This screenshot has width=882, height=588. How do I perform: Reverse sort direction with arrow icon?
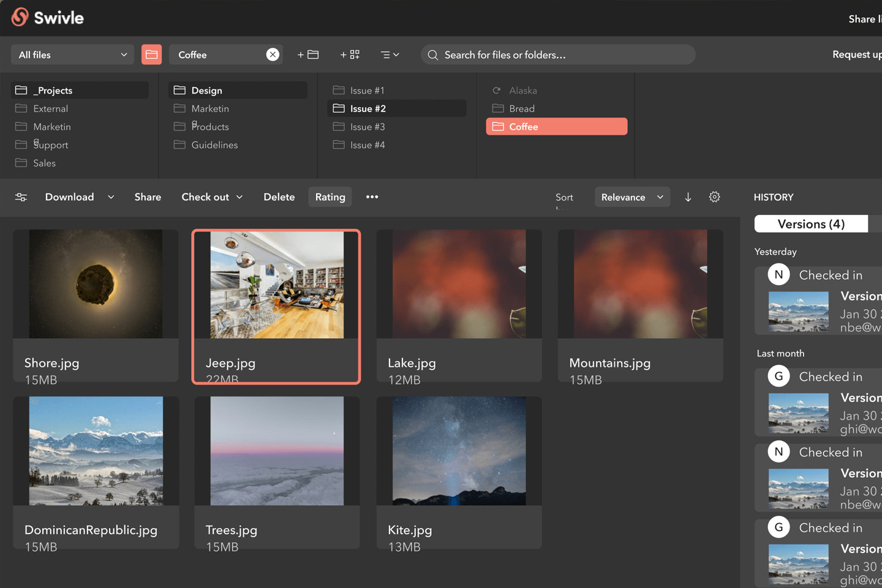(688, 197)
